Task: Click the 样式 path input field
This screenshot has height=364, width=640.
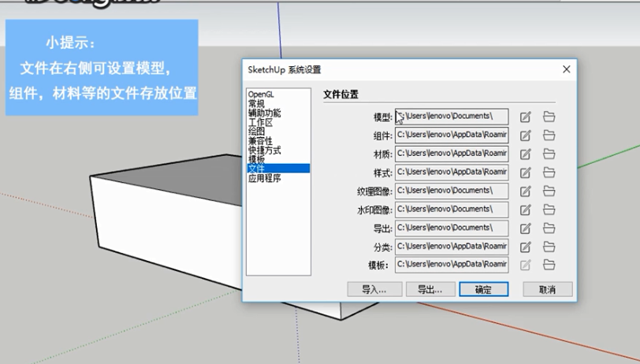Action: pos(452,173)
